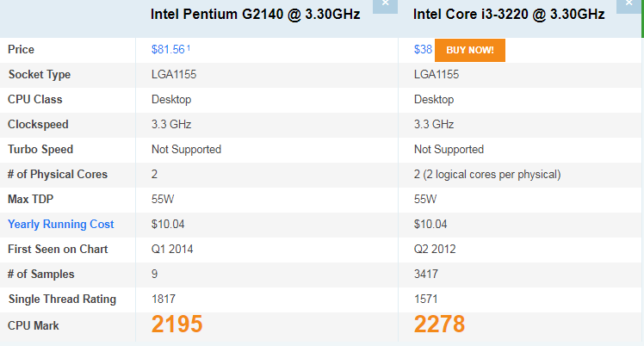Select the 2195 CPU Mark score

click(177, 324)
